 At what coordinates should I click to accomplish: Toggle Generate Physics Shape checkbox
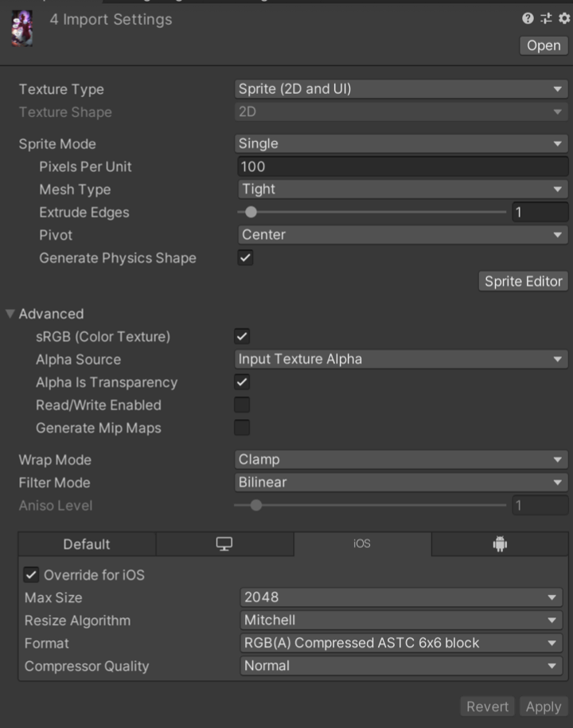point(246,258)
